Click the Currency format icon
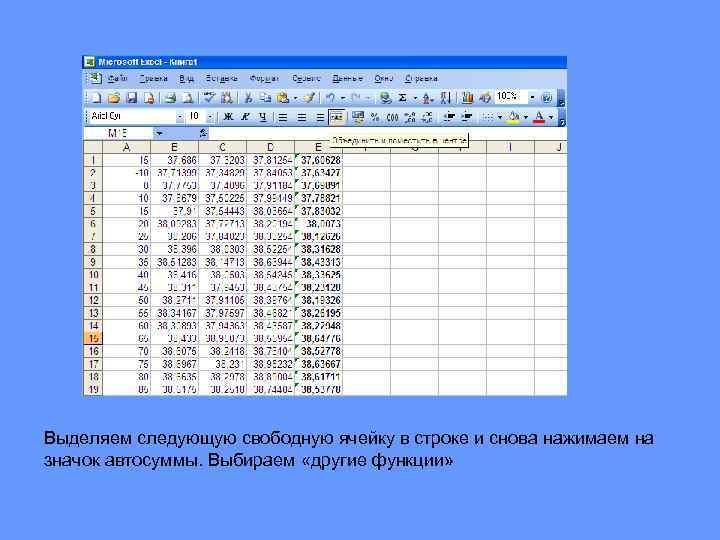Viewport: 720px width, 540px height. (x=358, y=117)
